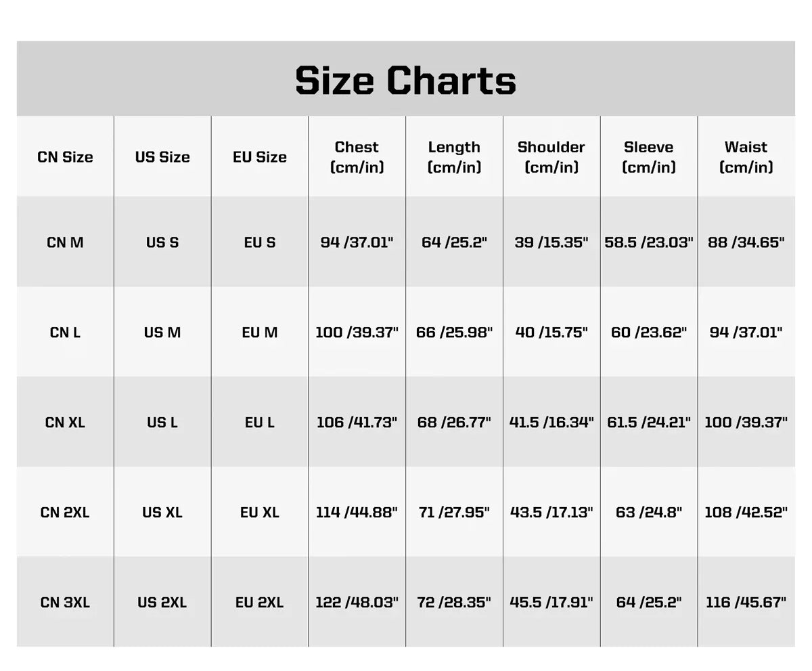The height and width of the screenshot is (671, 812).
Task: Select the EU Size column header
Action: pos(260,157)
